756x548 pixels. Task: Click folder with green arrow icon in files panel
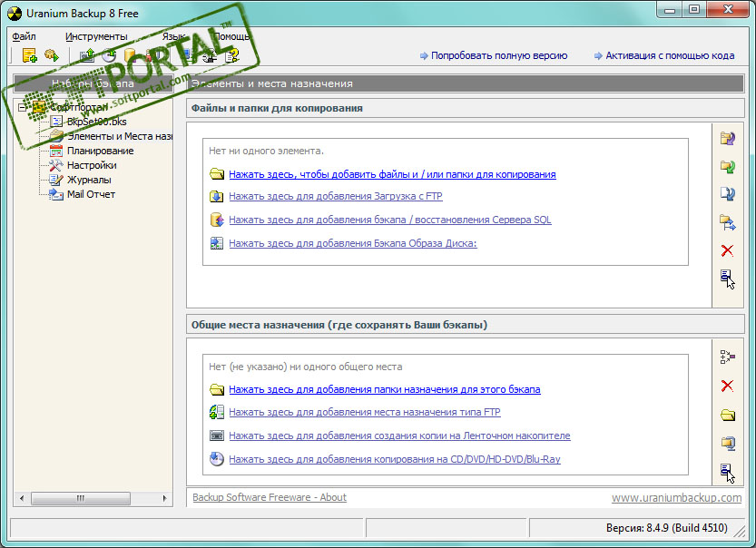point(728,167)
